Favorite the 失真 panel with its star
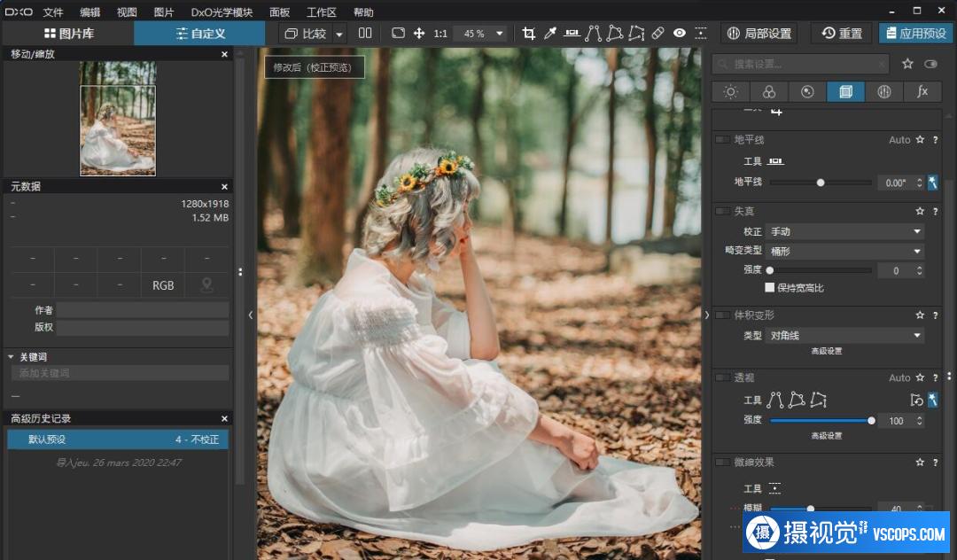 pos(920,211)
